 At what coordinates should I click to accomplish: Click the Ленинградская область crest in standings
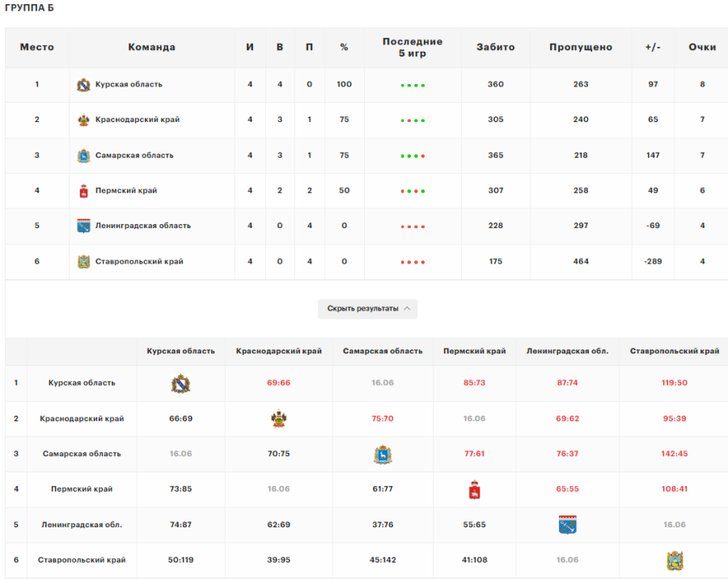point(83,226)
